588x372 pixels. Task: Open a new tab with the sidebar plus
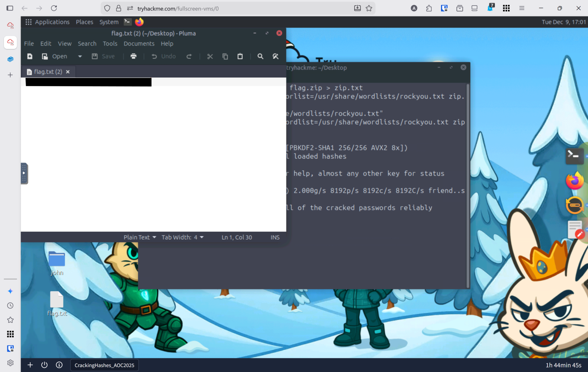10,75
